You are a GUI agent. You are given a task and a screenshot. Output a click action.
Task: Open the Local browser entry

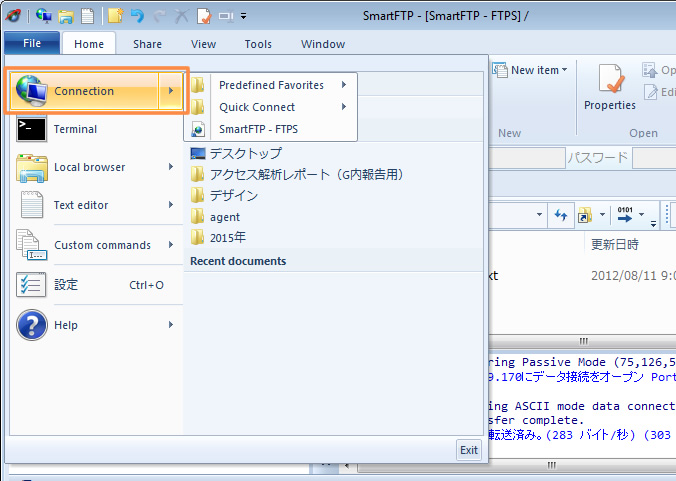(90, 167)
